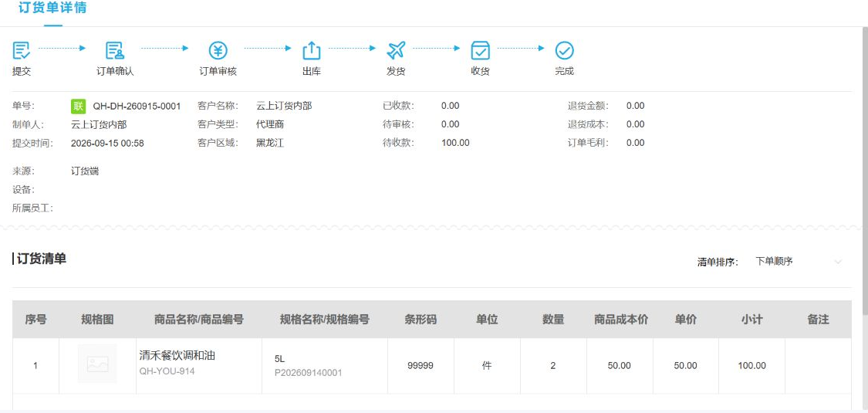The width and height of the screenshot is (868, 413).
Task: Click the green 联 badge icon
Action: point(79,106)
